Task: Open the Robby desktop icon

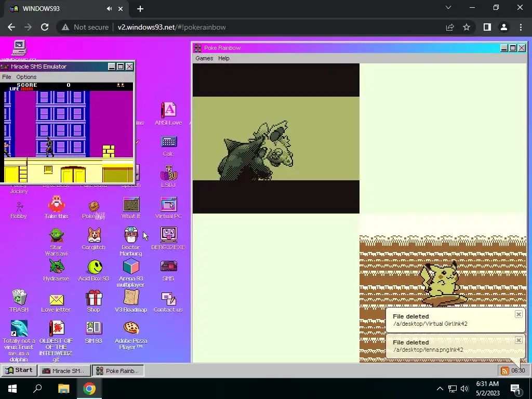Action: coord(19,210)
